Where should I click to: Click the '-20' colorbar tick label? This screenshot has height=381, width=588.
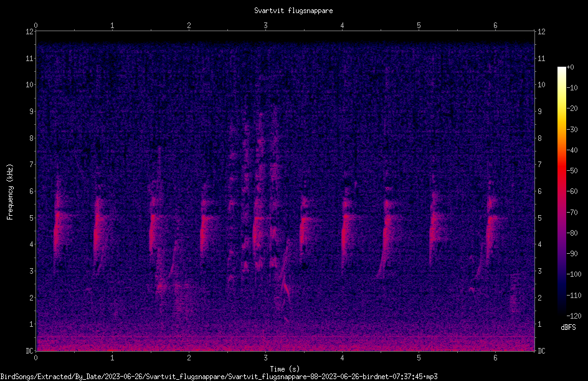pyautogui.click(x=572, y=109)
